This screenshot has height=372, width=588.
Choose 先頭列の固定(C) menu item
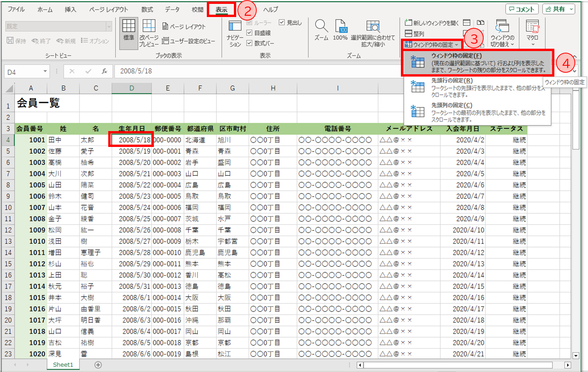coord(478,112)
